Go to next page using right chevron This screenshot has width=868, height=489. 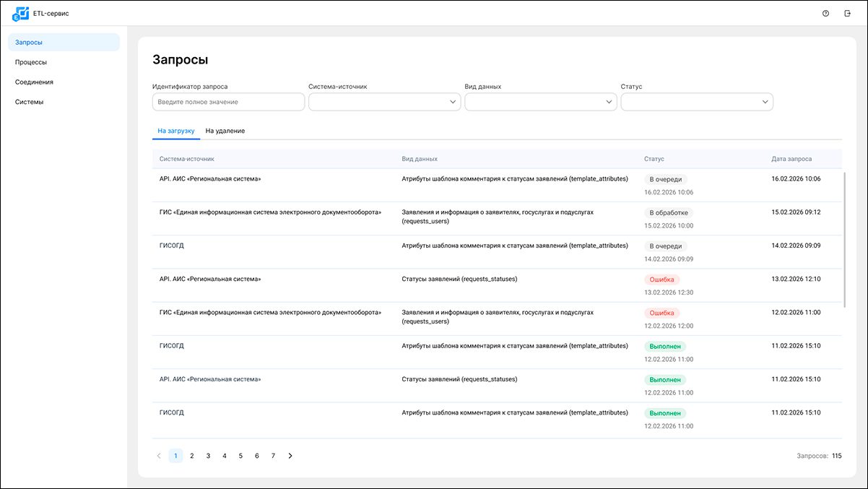tap(290, 456)
